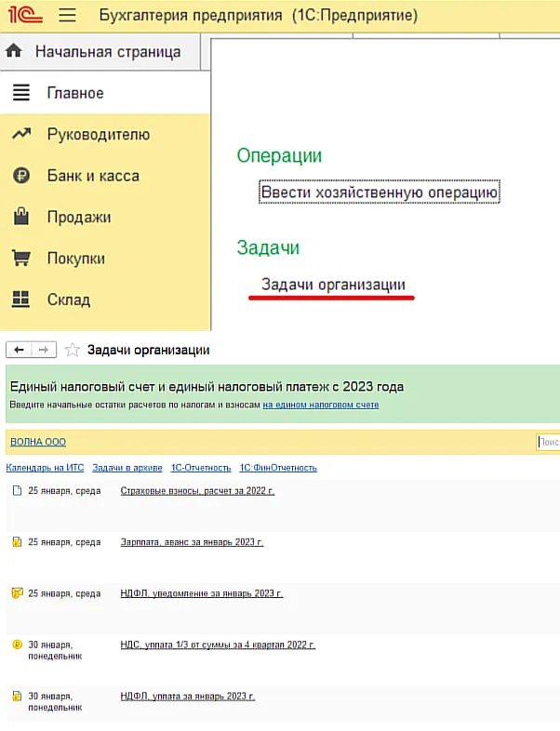The height and width of the screenshot is (731, 560).
Task: Click coin icon beside НДС уплата task
Action: [x=16, y=644]
